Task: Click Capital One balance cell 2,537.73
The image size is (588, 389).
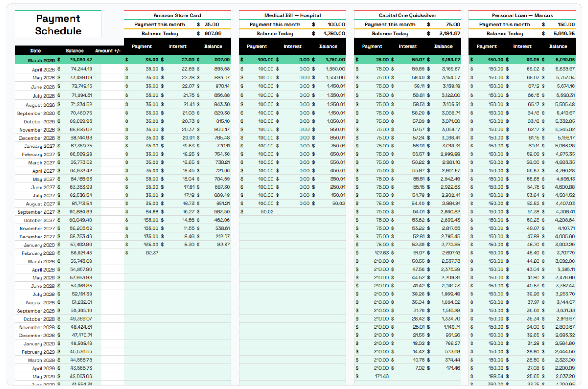Action: 451,261
